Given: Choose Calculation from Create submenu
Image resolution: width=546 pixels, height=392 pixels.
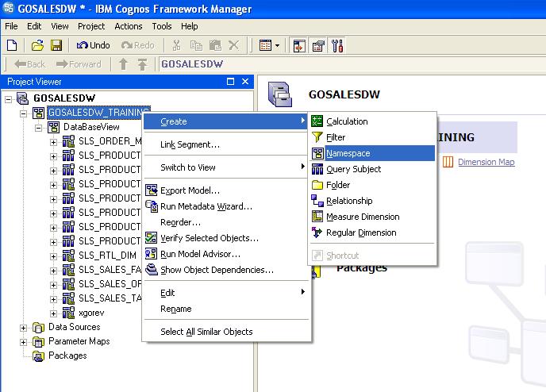Looking at the screenshot, I should click(372, 121).
